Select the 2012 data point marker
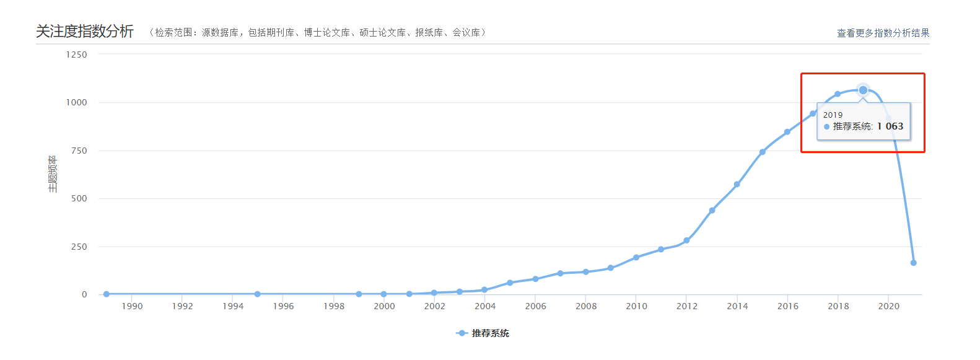Viewport: 980px width, 360px height. (x=686, y=240)
